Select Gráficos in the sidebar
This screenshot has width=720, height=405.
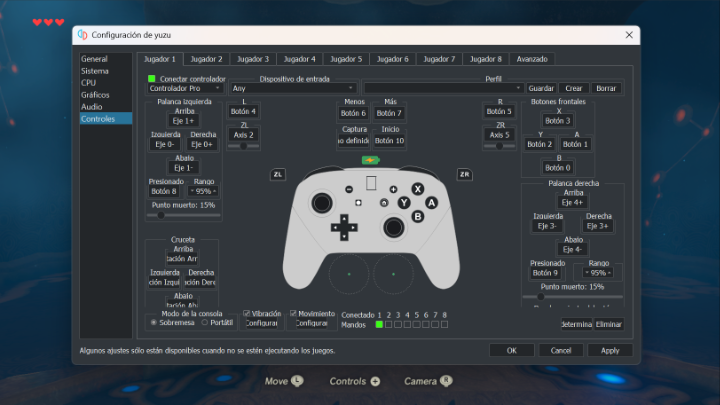click(x=95, y=95)
